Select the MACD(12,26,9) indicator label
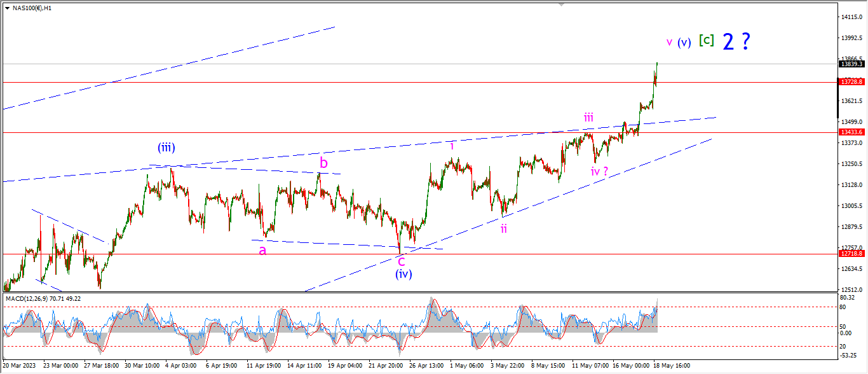 [x=43, y=298]
